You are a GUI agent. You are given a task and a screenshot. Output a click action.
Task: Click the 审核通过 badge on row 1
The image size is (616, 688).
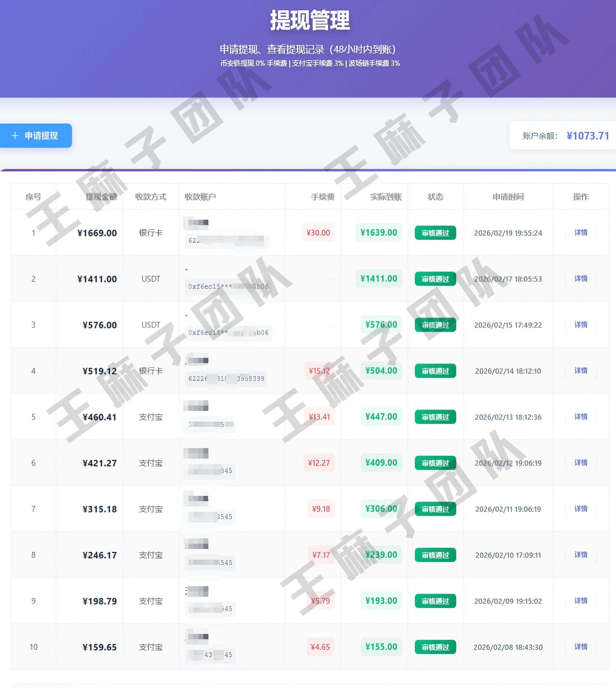click(x=435, y=233)
